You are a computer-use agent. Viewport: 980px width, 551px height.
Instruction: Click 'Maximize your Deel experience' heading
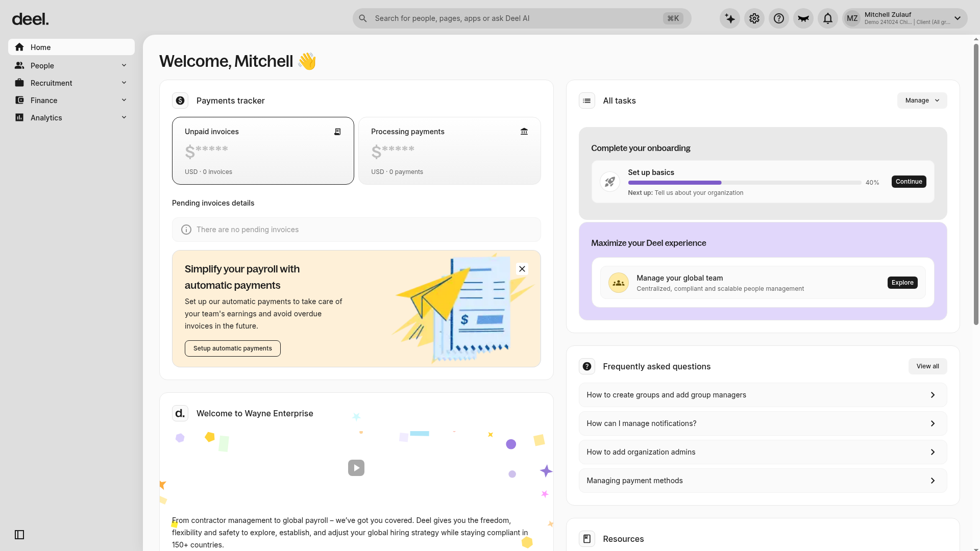[x=649, y=243]
